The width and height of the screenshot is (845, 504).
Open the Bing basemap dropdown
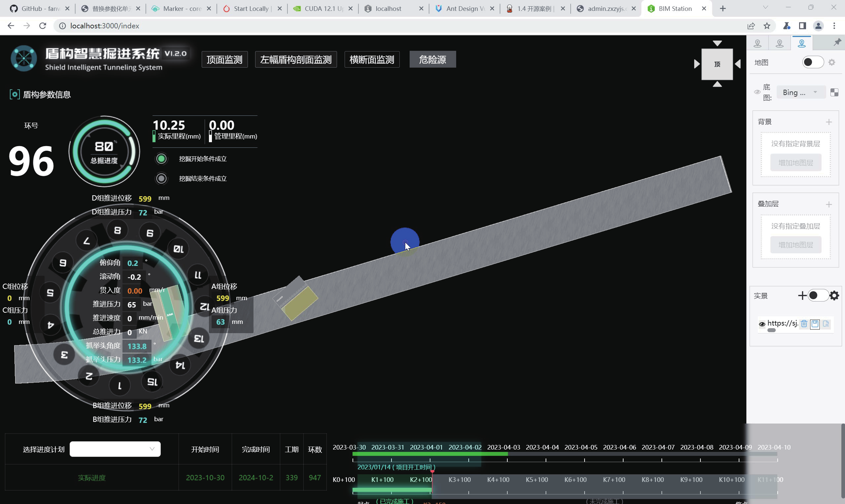point(800,92)
